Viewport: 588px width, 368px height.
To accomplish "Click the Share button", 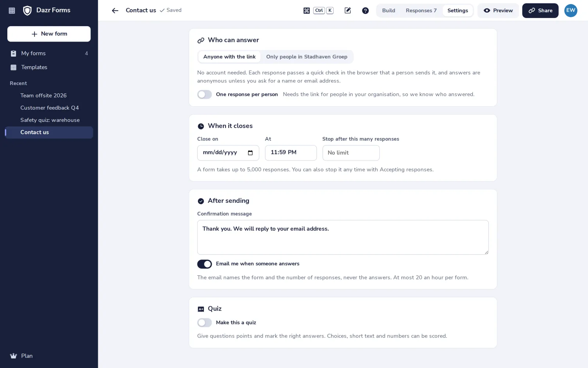I will (540, 11).
